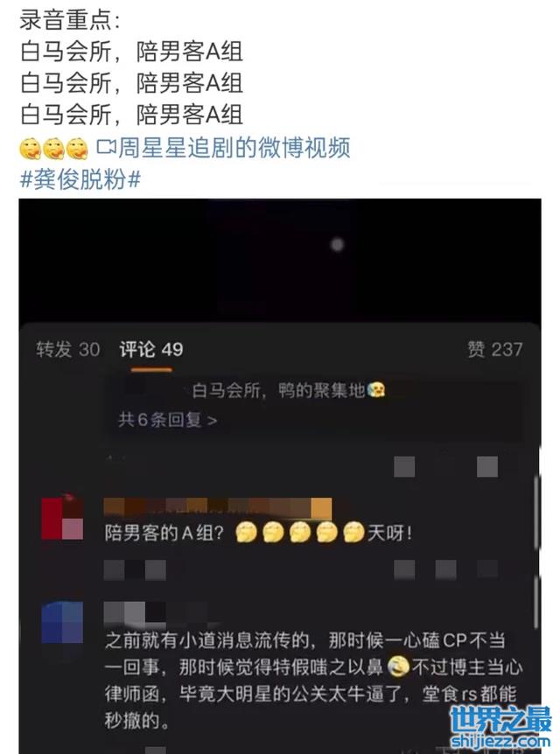The height and width of the screenshot is (754, 560).
Task: Open 周星星追剧的微博视频 link
Action: [x=234, y=147]
